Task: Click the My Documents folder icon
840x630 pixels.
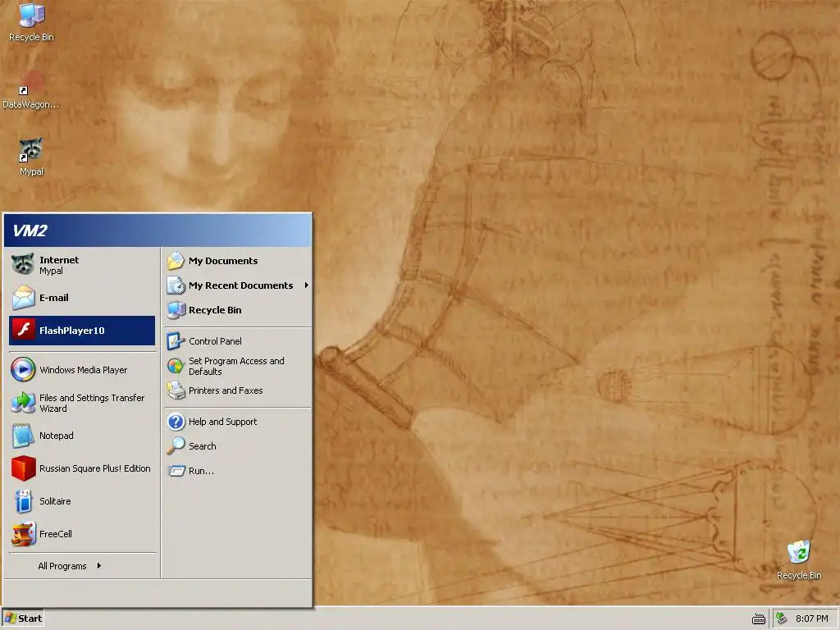Action: [176, 261]
